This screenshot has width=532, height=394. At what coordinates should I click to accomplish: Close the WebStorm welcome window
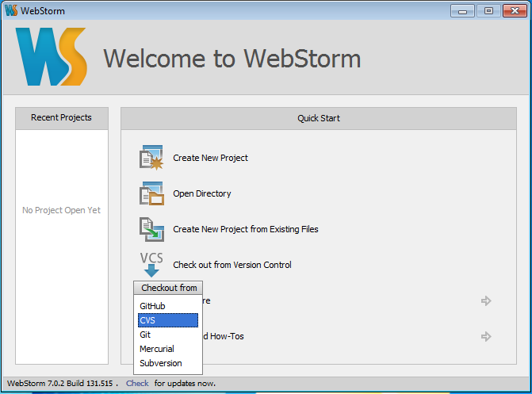pyautogui.click(x=515, y=11)
